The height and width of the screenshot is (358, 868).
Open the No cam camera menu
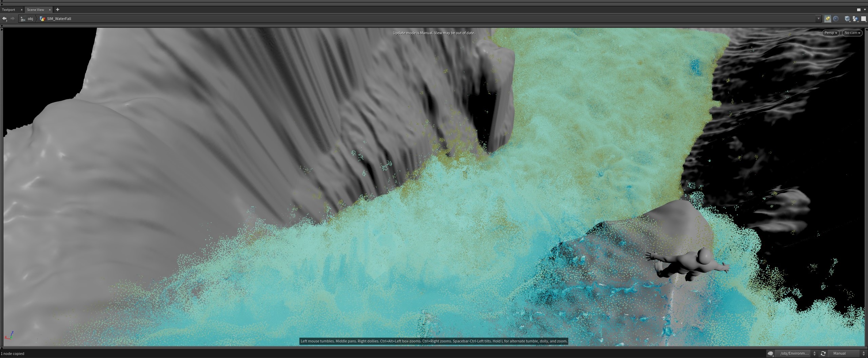[x=852, y=33]
